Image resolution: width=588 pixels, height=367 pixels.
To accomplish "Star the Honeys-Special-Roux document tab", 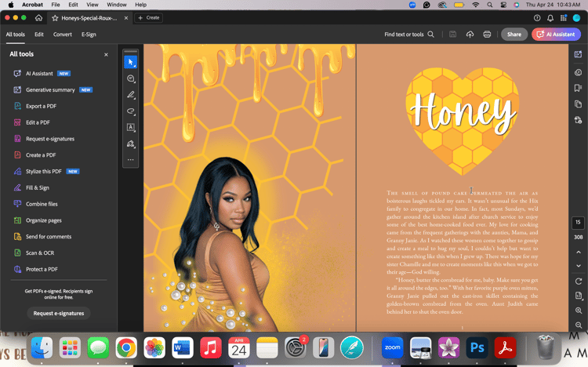I will (x=55, y=18).
